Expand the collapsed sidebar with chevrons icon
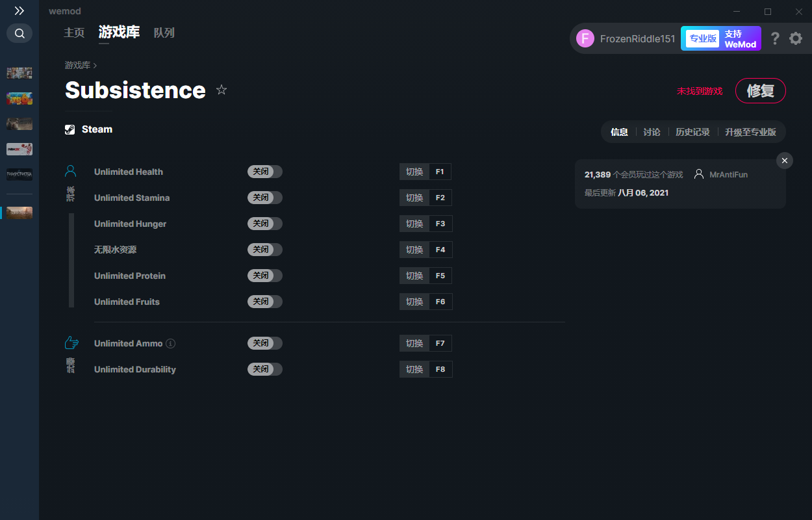This screenshot has height=520, width=812. point(19,10)
